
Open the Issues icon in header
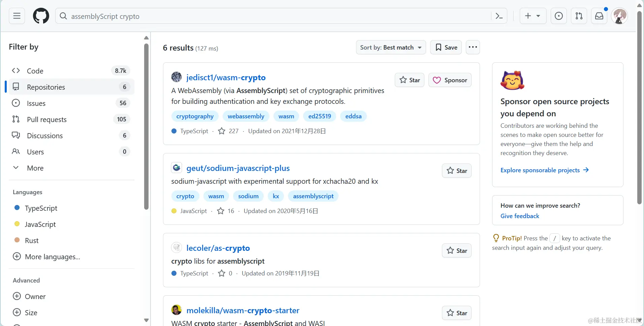click(558, 16)
